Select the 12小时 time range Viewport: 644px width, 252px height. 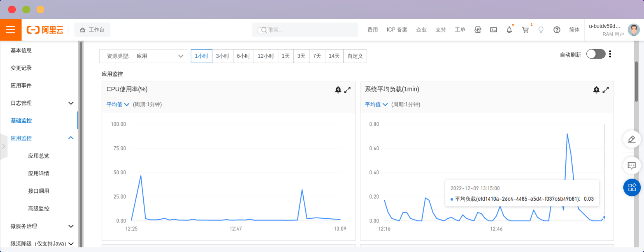[266, 56]
